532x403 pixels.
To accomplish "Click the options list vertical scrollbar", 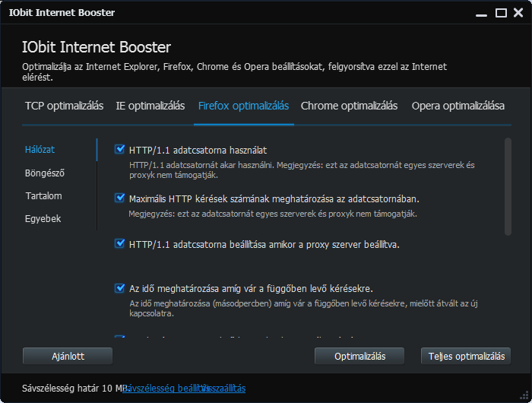I will (508, 186).
